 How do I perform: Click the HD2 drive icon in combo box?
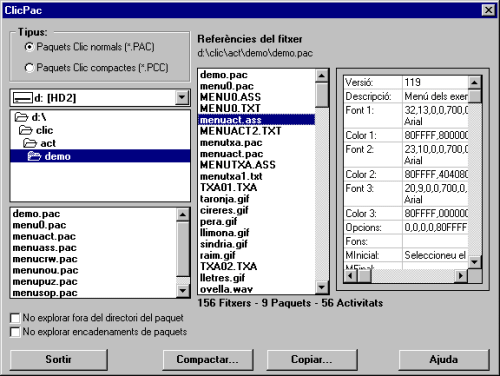[x=23, y=98]
